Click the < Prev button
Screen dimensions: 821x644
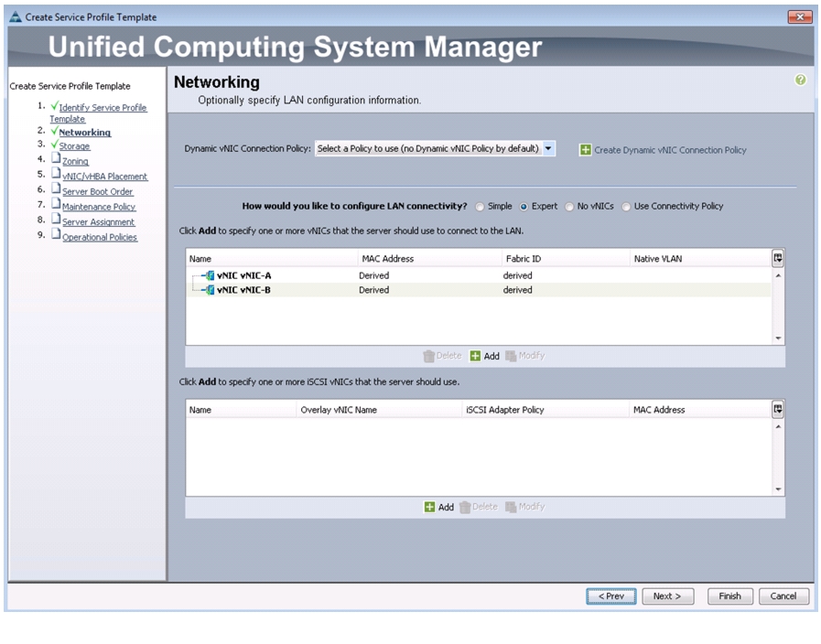point(611,596)
